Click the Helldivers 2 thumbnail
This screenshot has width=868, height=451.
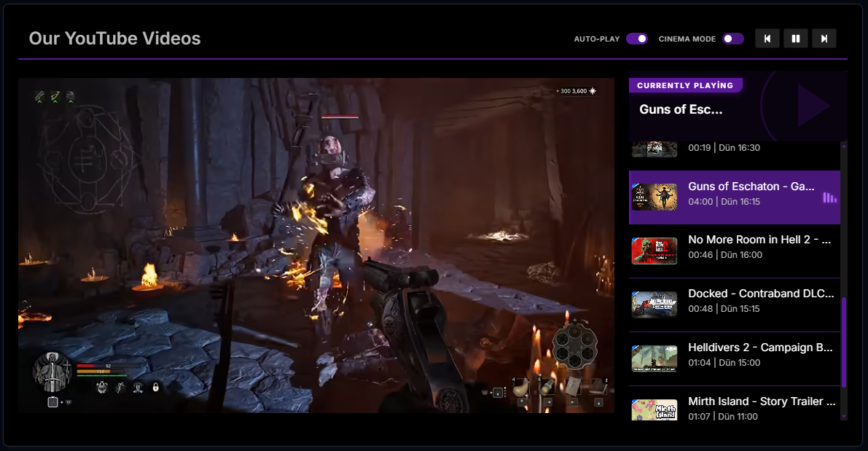[654, 358]
